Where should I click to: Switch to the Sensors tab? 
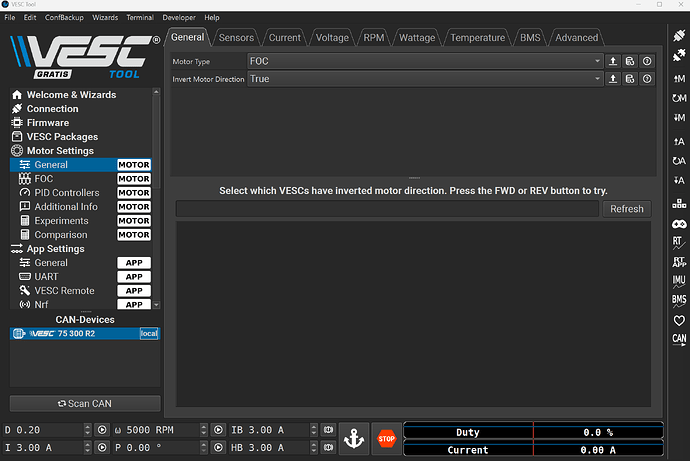[236, 38]
